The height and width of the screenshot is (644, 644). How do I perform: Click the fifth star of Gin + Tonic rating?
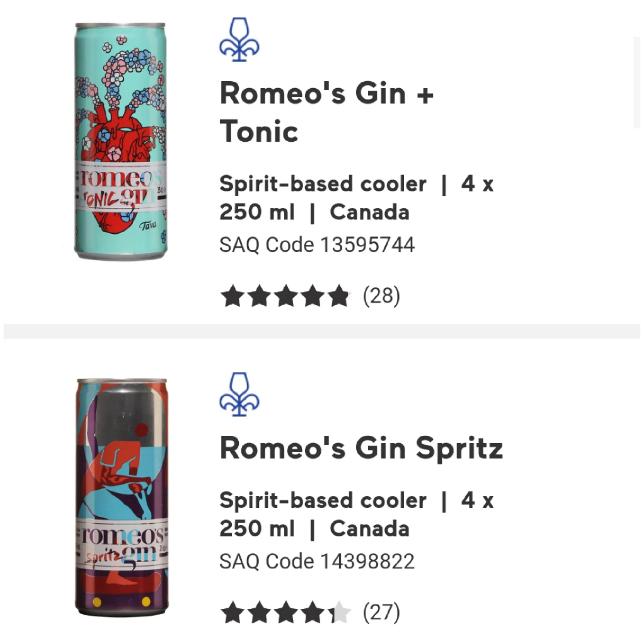tap(339, 296)
